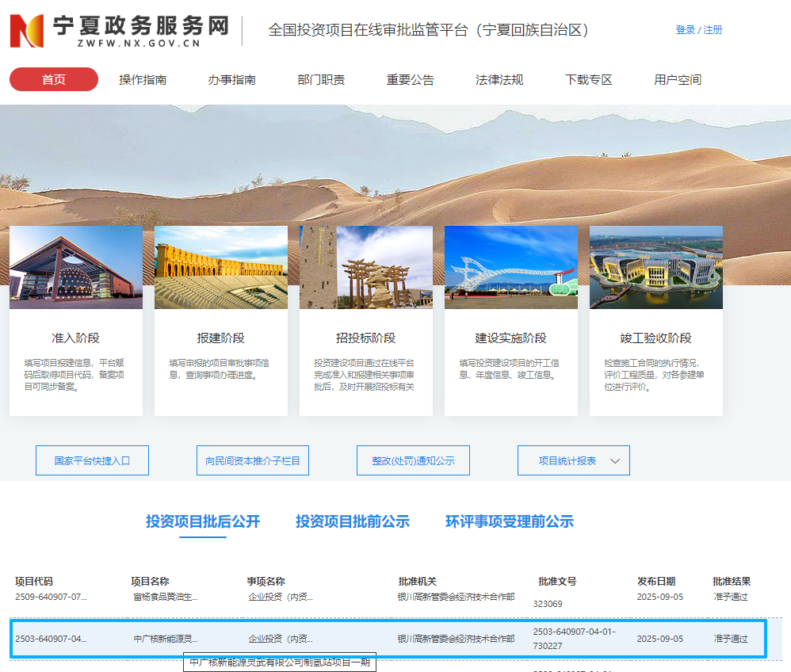Viewport: 791px width, 672px height.
Task: Click the 准入阶段 stage thumbnail
Action: coord(75,267)
